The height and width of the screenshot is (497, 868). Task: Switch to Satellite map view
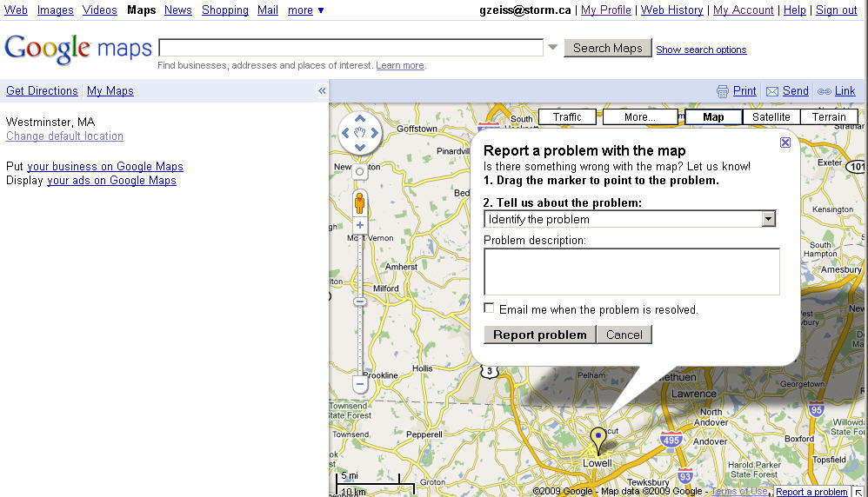tap(771, 116)
